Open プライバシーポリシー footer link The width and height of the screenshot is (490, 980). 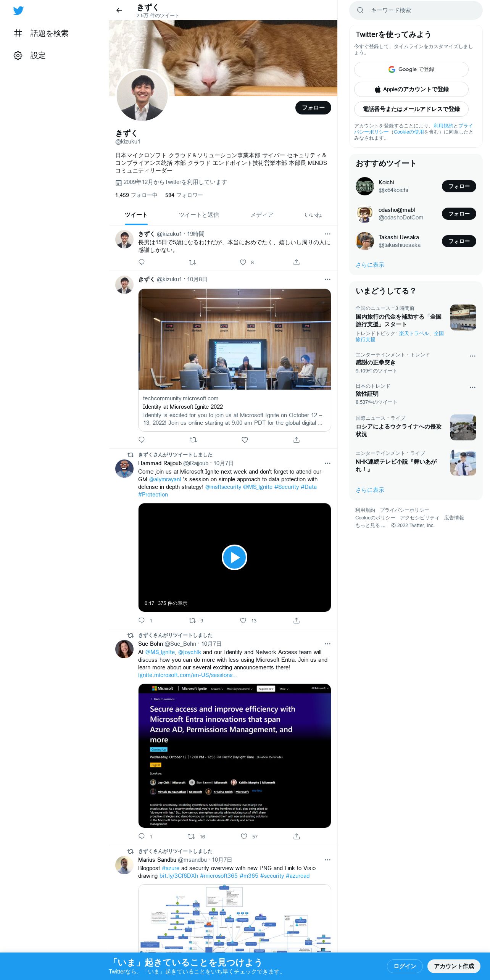[x=405, y=510]
